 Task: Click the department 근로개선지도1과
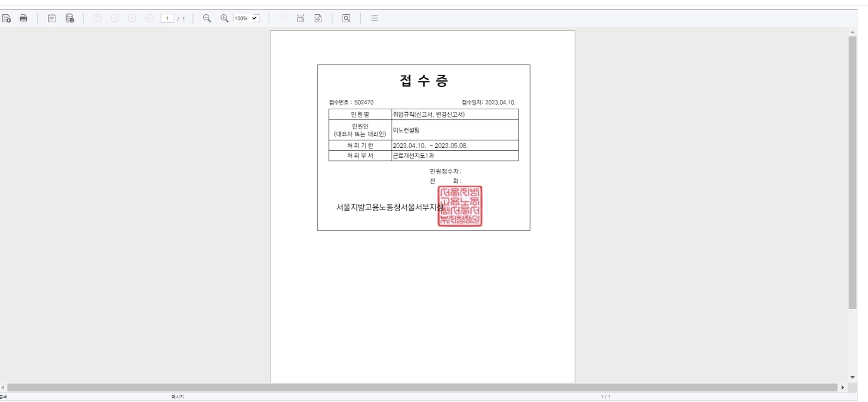tap(413, 156)
